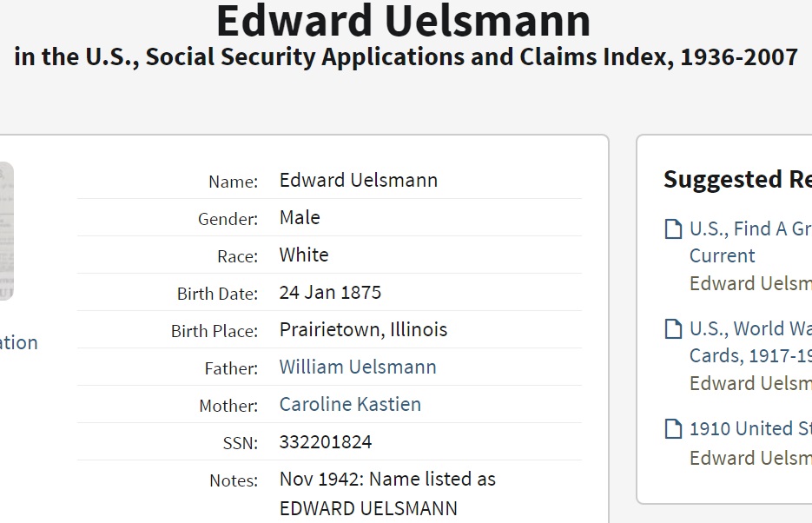Open the U.S., Find A Grave suggested record
The width and height of the screenshot is (812, 523).
click(750, 229)
